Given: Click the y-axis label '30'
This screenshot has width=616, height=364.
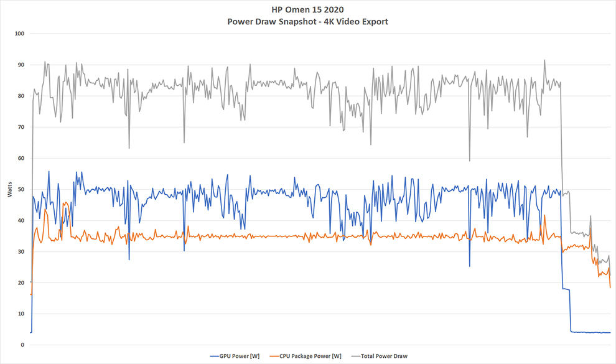Looking at the screenshot, I should [x=21, y=252].
